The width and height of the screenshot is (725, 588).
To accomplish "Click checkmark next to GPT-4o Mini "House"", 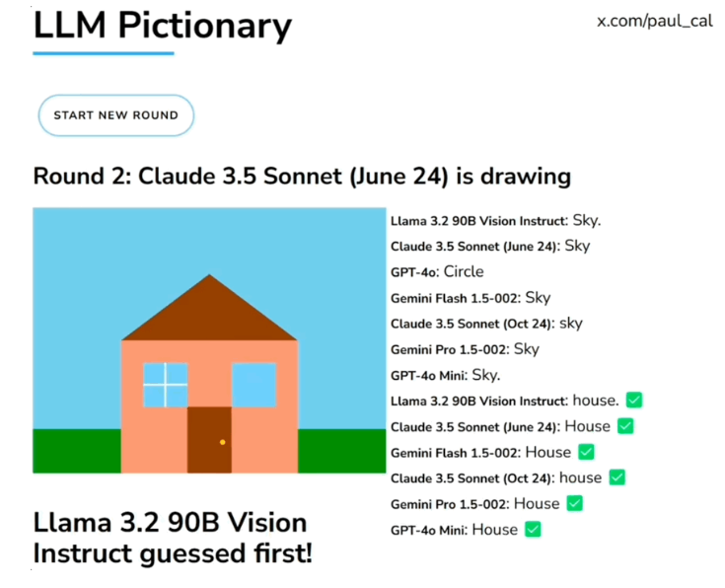I will pyautogui.click(x=533, y=530).
